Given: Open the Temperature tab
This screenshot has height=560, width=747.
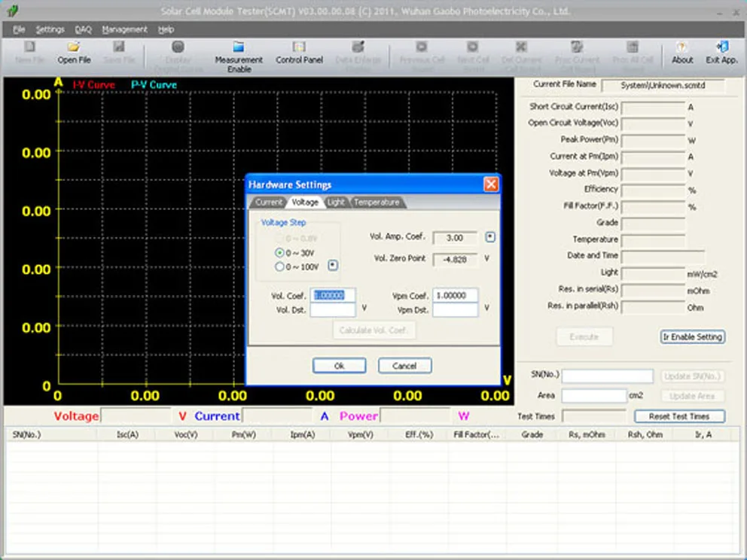Looking at the screenshot, I should click(x=377, y=202).
